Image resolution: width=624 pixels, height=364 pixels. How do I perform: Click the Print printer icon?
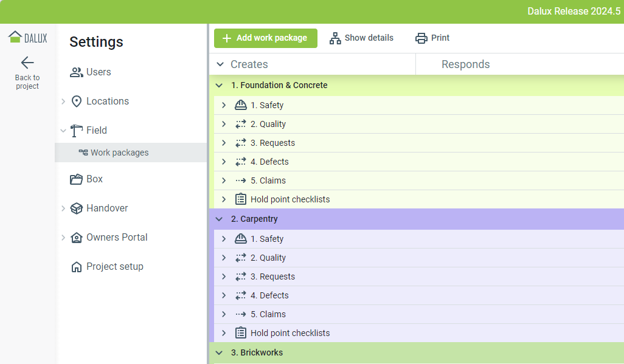pos(421,38)
